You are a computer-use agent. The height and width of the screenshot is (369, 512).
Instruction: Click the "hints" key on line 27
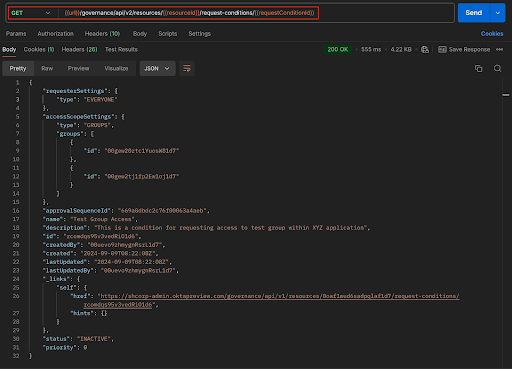coord(82,313)
